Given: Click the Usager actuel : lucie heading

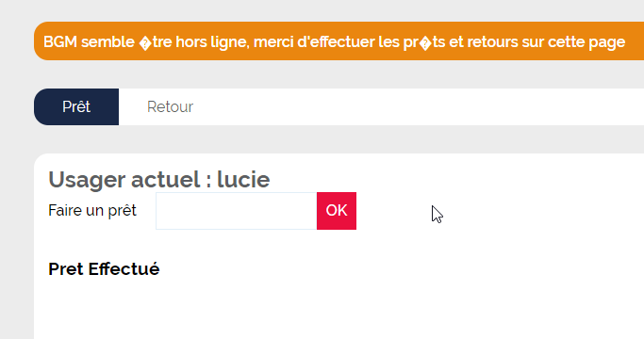Looking at the screenshot, I should 159,179.
